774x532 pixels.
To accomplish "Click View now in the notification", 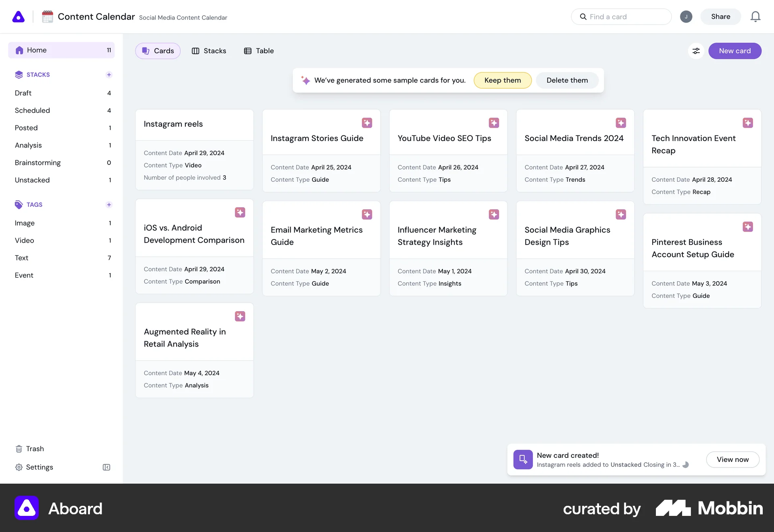I will pos(732,459).
